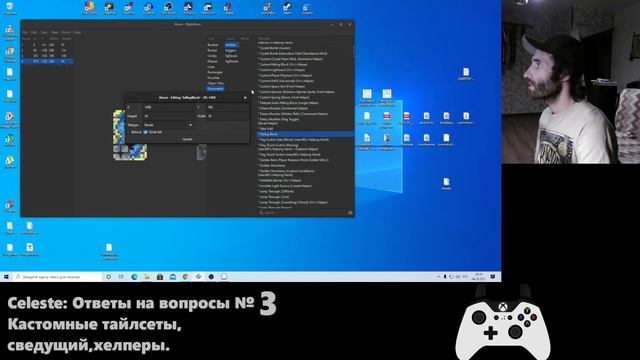This screenshot has height=360, width=640.
Task: Select Invisible Barrier (Vi's Helper) placement
Action: pos(280,180)
